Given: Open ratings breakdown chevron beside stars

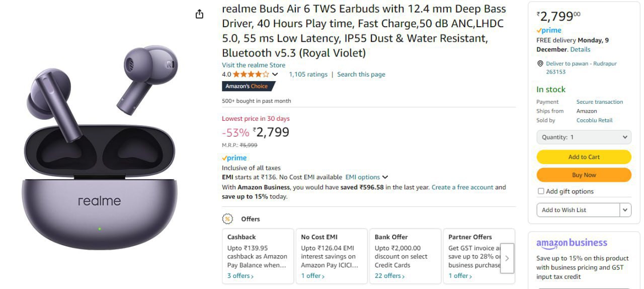Looking at the screenshot, I should click(x=275, y=75).
